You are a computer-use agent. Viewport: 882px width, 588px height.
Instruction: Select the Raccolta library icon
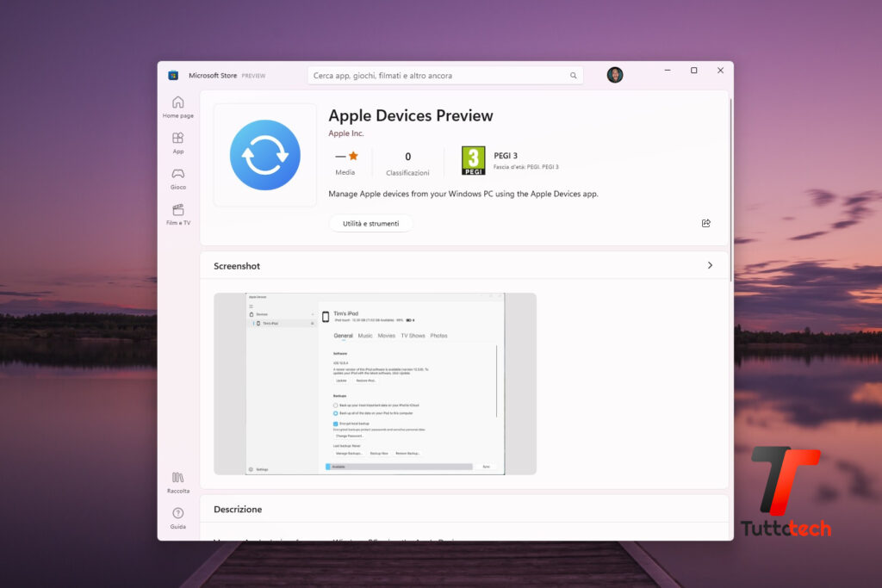[177, 480]
